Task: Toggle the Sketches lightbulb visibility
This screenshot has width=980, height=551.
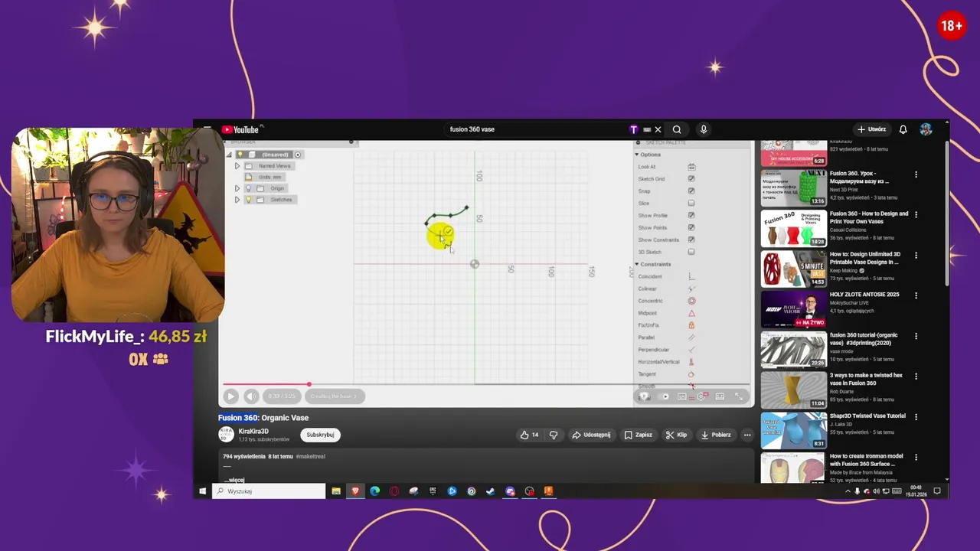Action: (x=248, y=200)
